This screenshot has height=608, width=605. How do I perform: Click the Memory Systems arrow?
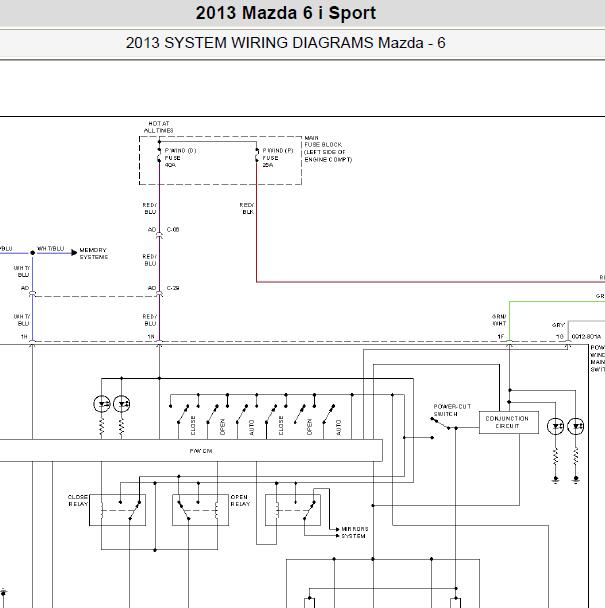tap(74, 253)
